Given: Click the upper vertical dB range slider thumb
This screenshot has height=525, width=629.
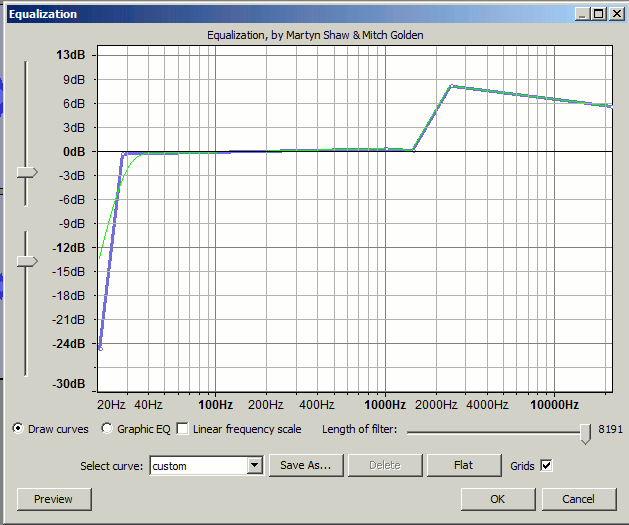Looking at the screenshot, I should point(27,173).
